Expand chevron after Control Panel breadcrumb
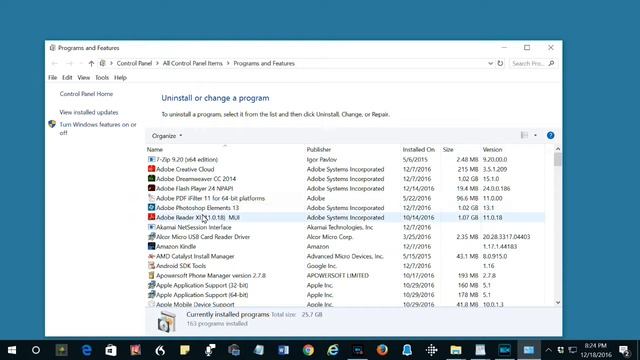640x360 pixels. [x=158, y=63]
